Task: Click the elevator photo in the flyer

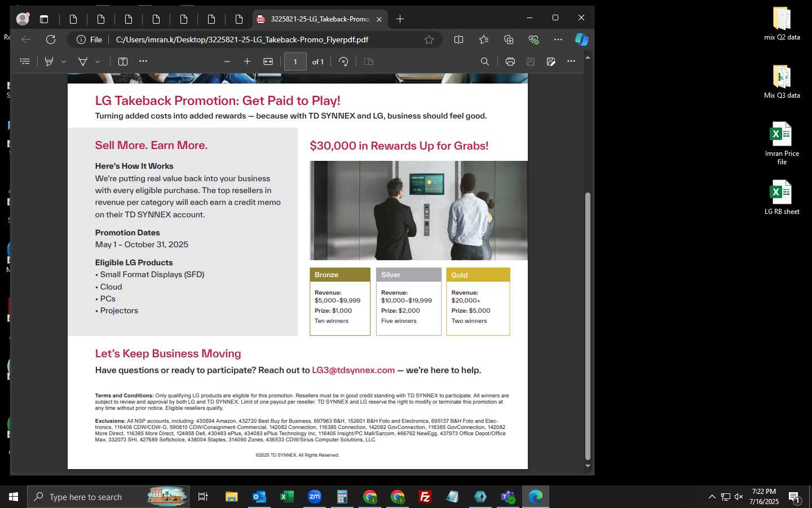Action: [418, 211]
